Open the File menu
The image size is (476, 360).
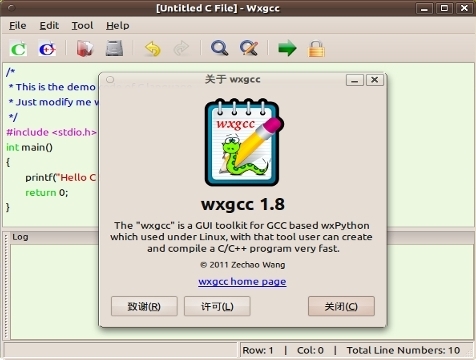click(x=18, y=26)
